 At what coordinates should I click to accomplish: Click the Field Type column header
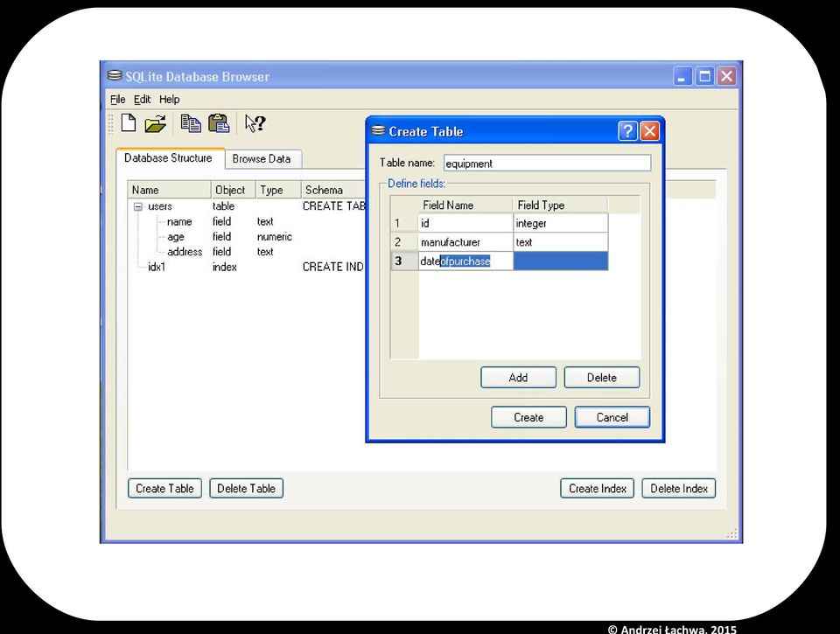coord(560,206)
